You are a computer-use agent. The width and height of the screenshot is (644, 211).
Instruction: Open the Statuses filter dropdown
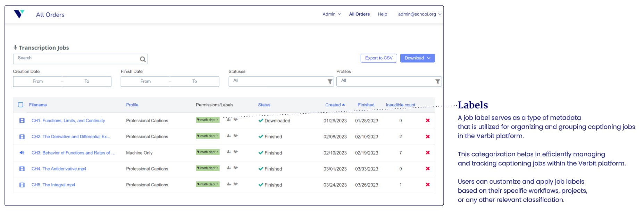pos(281,81)
